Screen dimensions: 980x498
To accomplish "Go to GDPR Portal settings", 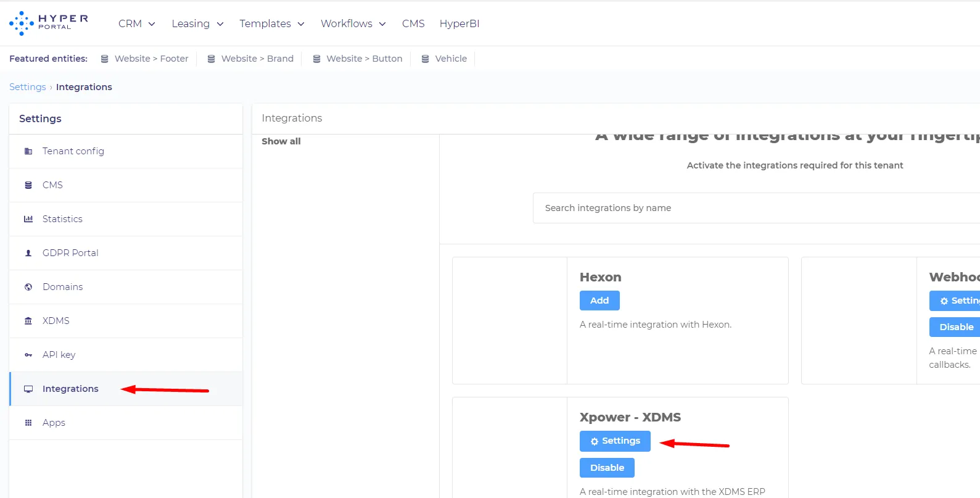I will [x=126, y=253].
